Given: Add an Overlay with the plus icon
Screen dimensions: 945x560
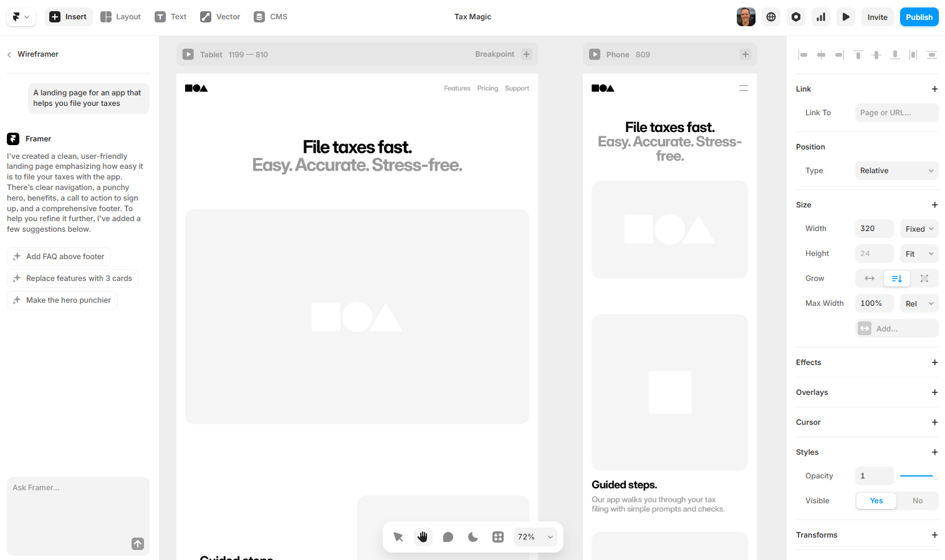Looking at the screenshot, I should 934,392.
